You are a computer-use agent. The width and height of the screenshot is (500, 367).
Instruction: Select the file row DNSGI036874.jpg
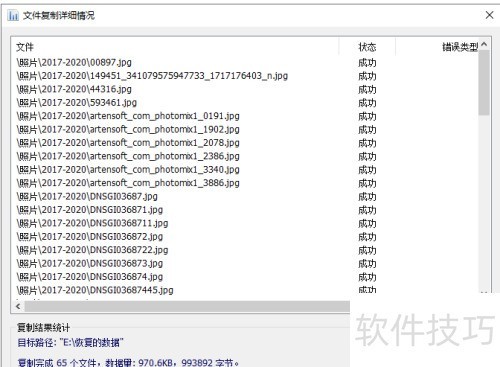tap(90, 277)
